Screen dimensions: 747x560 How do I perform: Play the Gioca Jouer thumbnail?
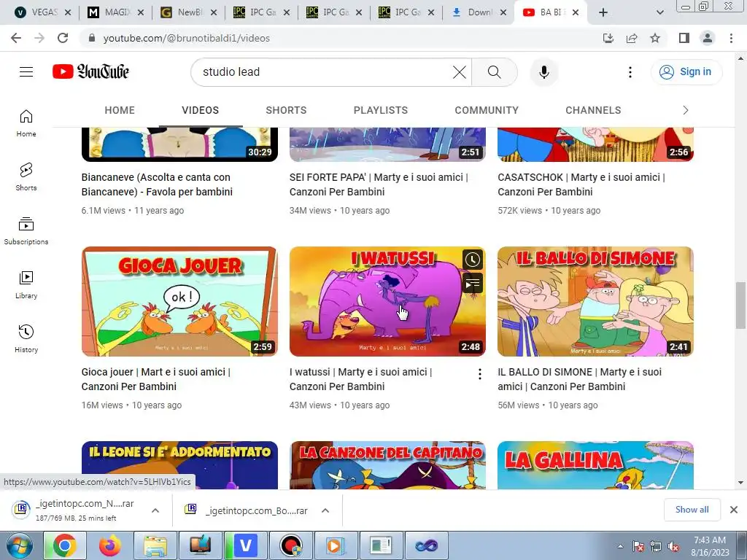coord(179,301)
